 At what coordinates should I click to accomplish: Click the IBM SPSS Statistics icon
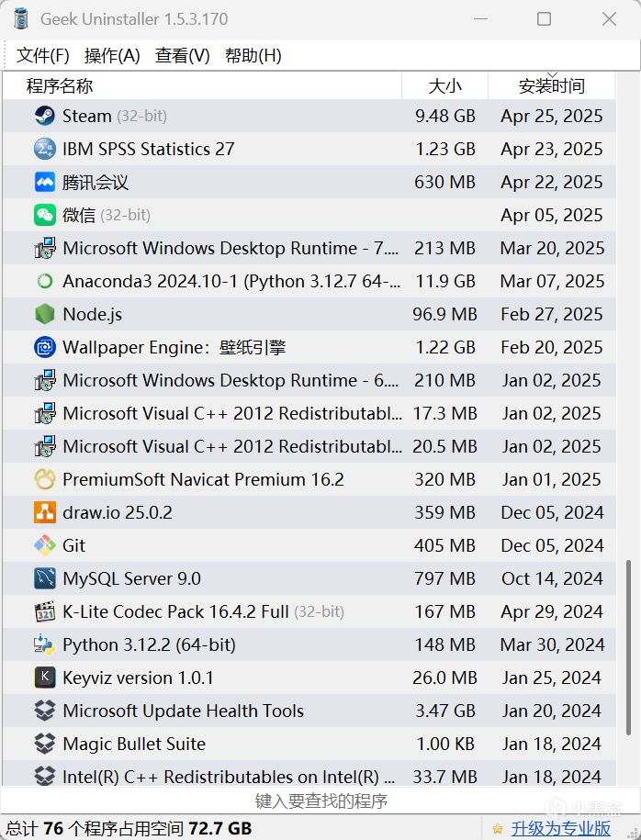[44, 149]
